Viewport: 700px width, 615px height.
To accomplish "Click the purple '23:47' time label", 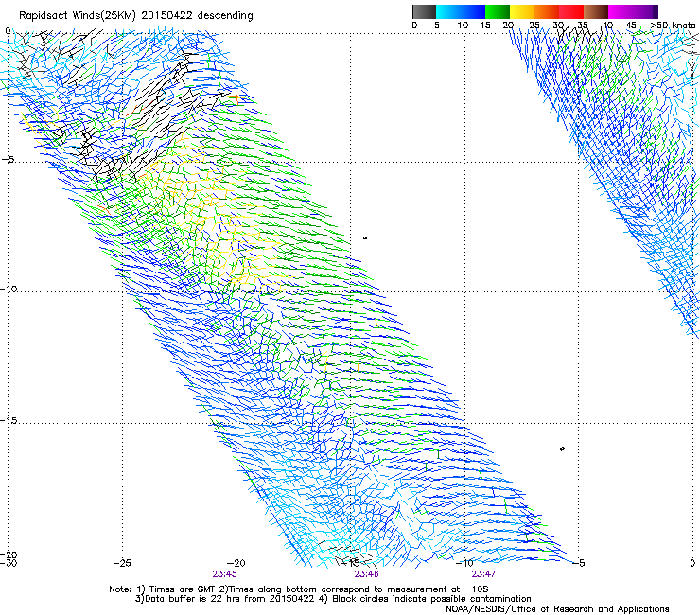I will tap(483, 574).
